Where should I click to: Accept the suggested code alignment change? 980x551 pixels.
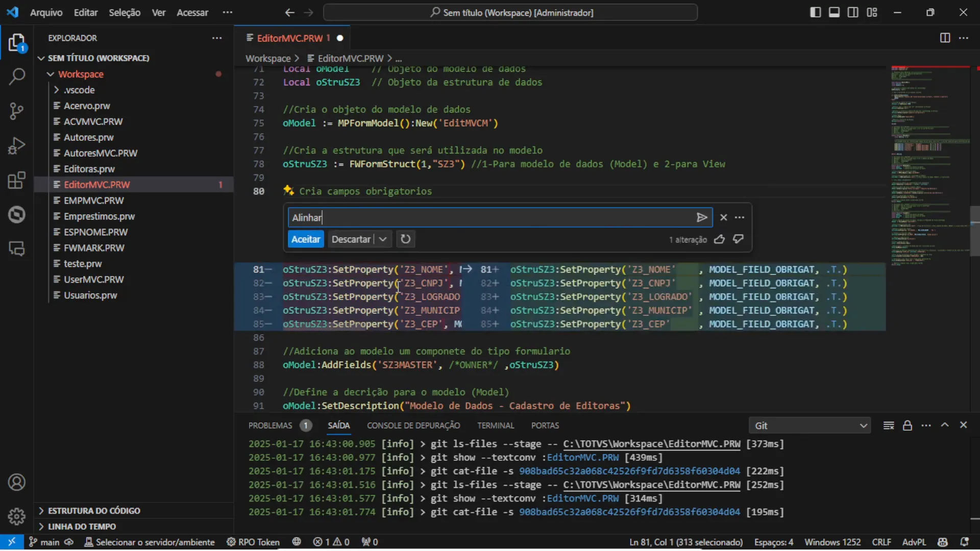click(305, 239)
